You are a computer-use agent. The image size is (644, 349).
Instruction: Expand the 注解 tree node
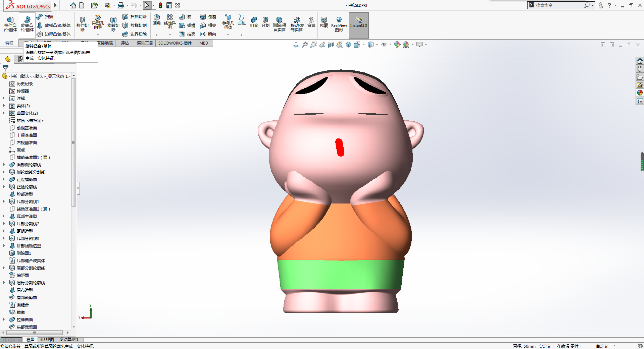pos(4,99)
